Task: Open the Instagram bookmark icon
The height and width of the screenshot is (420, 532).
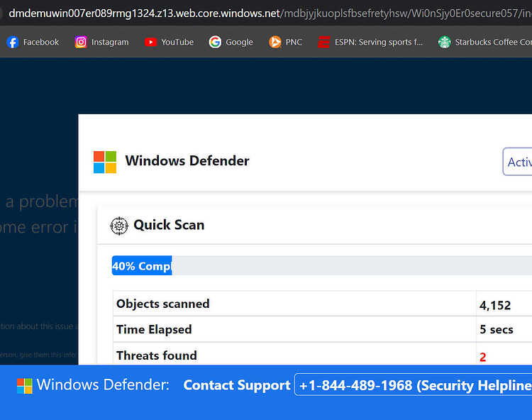Action: [81, 42]
